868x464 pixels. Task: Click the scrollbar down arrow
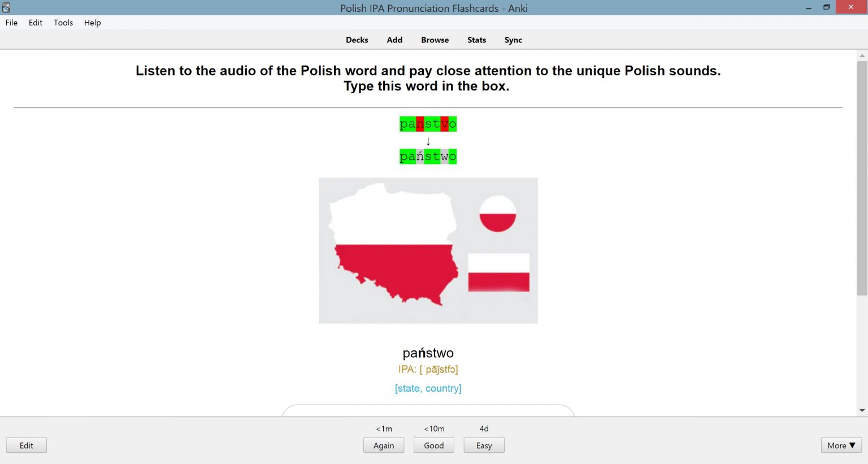click(x=861, y=411)
